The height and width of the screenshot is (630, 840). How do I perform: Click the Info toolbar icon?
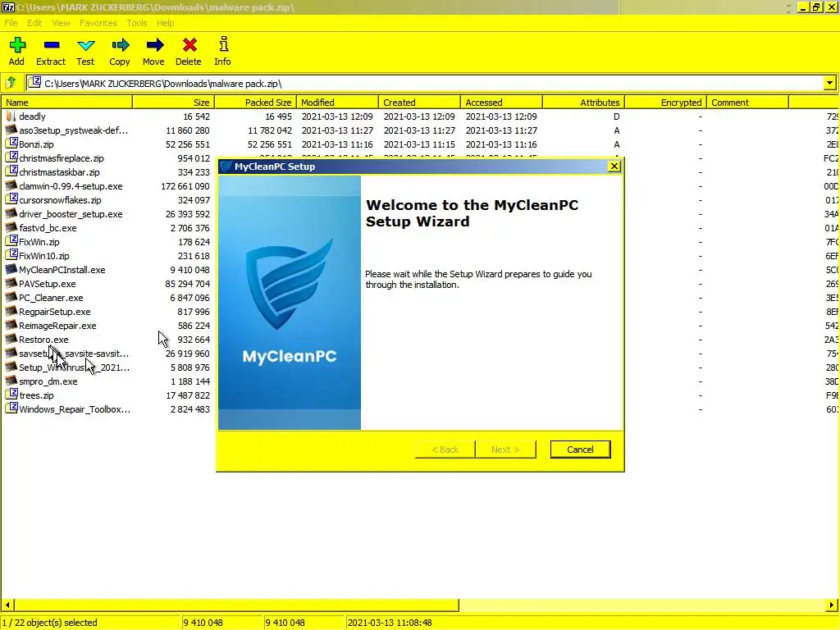point(223,44)
